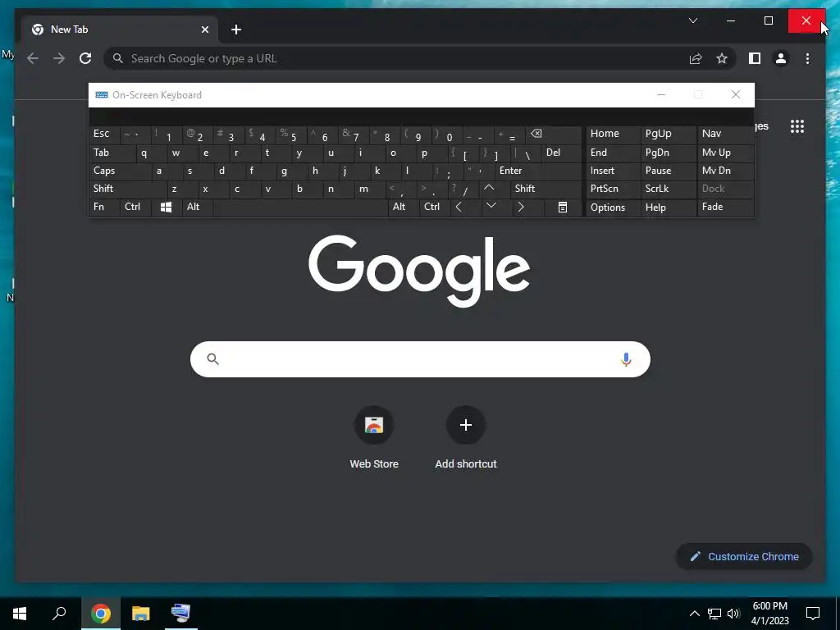
Task: Show hidden system tray icons
Action: coord(694,614)
